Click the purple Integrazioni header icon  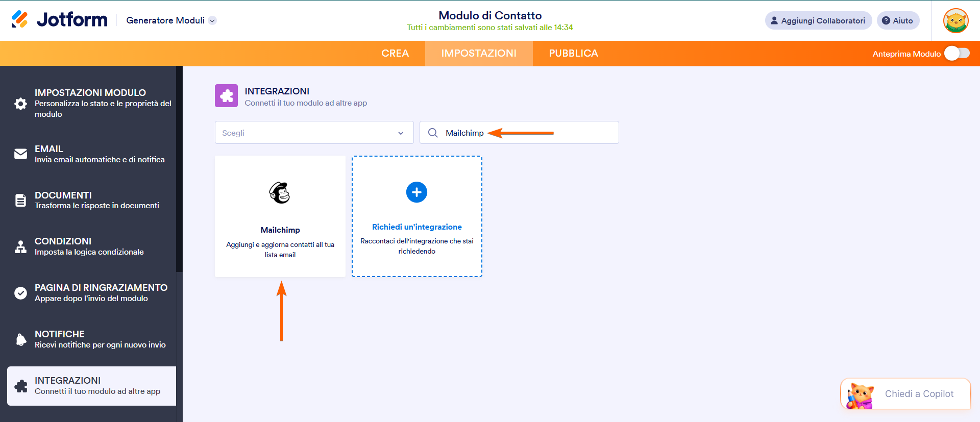click(x=226, y=95)
